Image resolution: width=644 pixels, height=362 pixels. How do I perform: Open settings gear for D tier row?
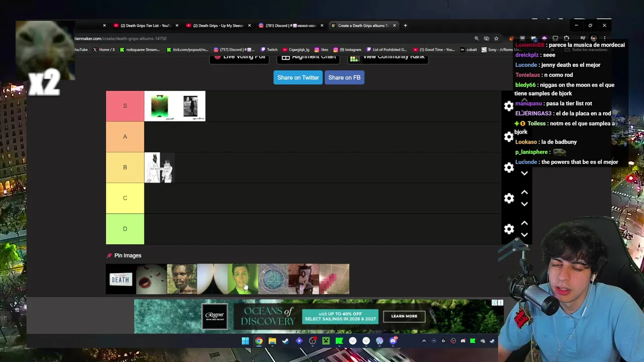pos(509,229)
